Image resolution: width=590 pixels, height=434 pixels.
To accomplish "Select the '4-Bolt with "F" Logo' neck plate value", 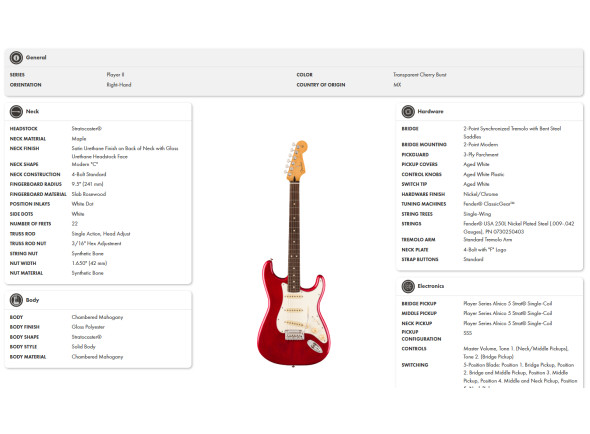I will click(x=485, y=250).
